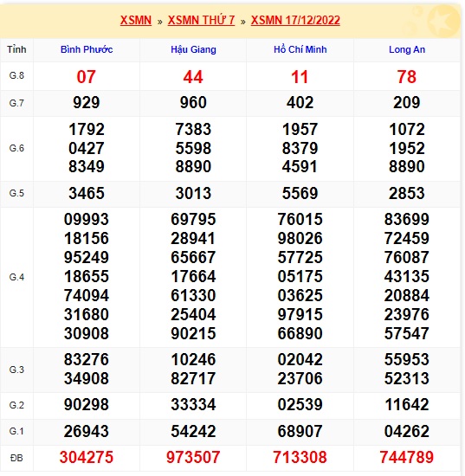This screenshot has height=476, width=465.
Task: Click G.7 number 402
Action: point(300,103)
